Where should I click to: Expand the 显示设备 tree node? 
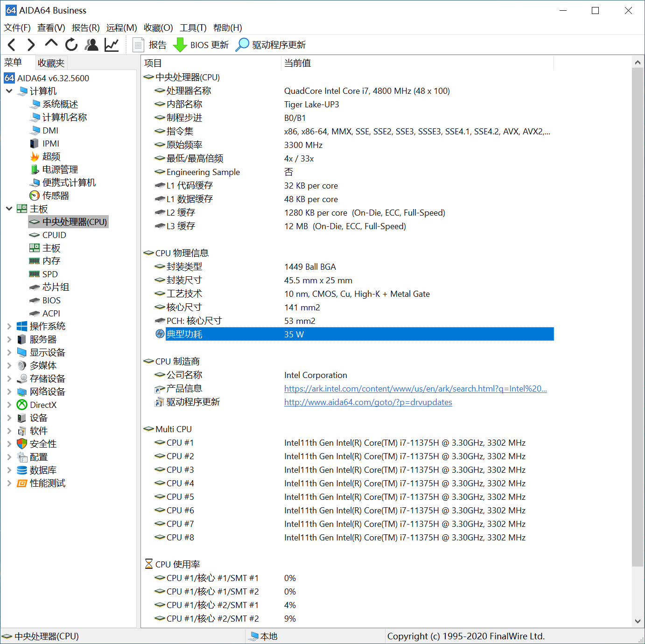[x=9, y=352]
